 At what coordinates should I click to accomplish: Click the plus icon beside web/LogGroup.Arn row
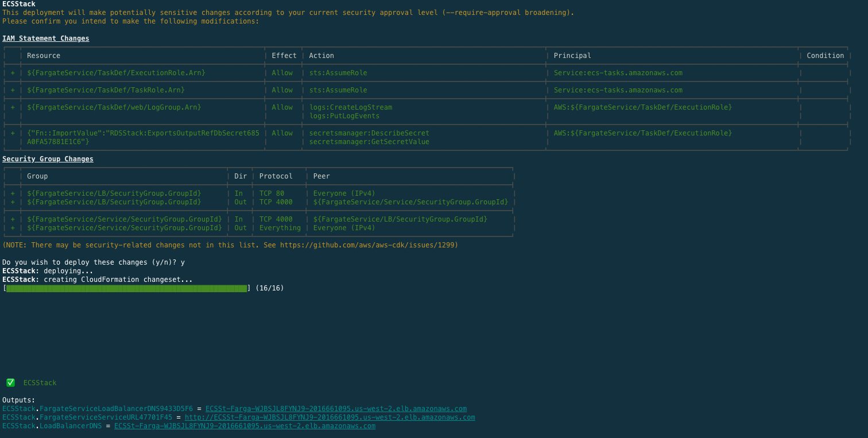(12, 107)
